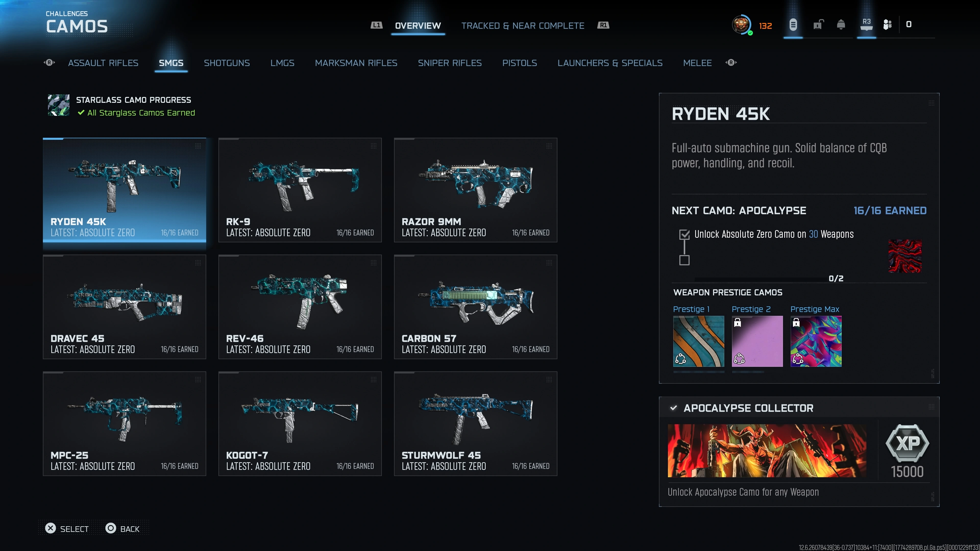Viewport: 980px width, 551px height.
Task: Select the Apocalypse red camo swatch
Action: coord(905,256)
